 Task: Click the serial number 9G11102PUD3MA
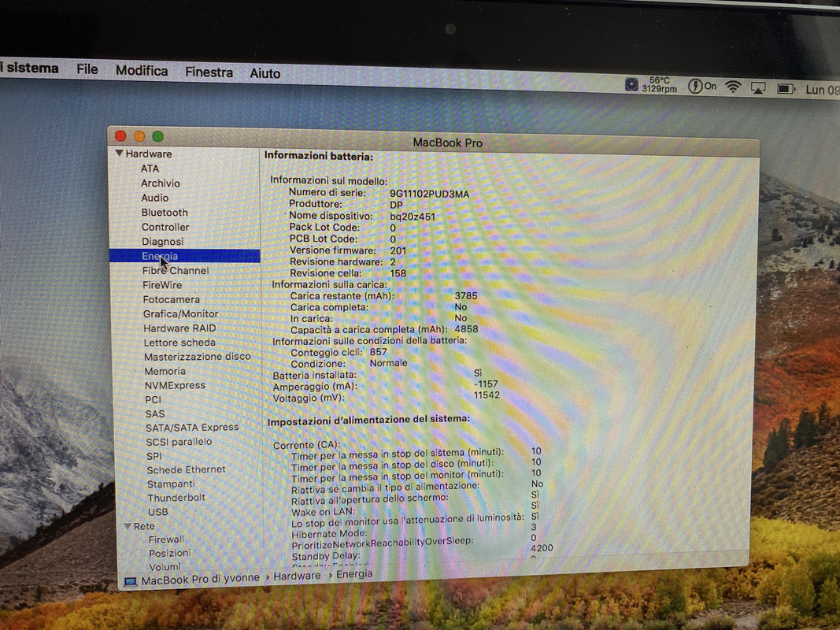point(429,194)
